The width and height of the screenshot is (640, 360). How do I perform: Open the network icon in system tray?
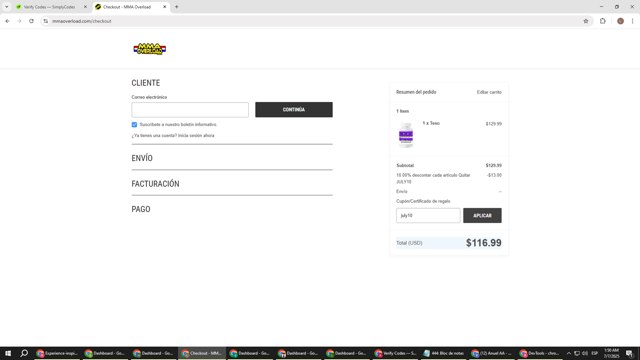(577, 353)
